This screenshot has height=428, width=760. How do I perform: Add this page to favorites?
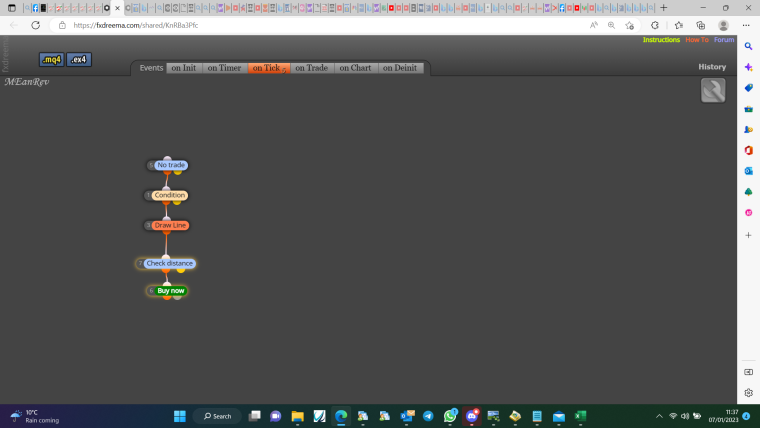pos(629,25)
